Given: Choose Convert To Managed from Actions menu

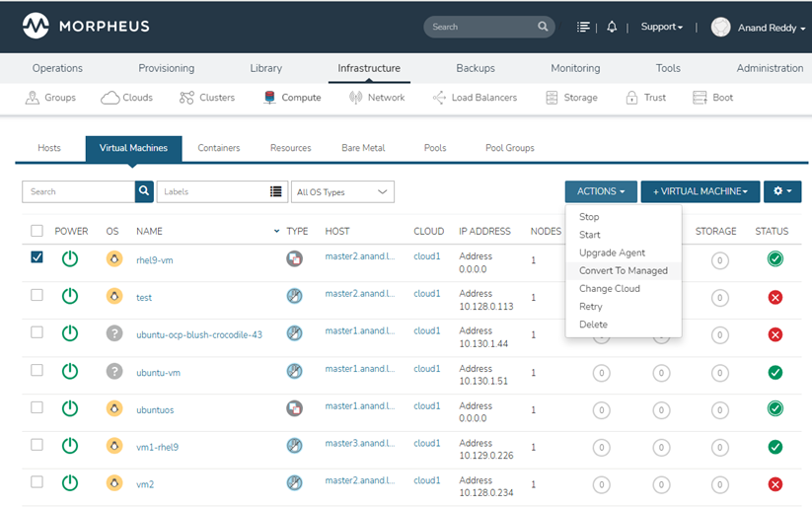Looking at the screenshot, I should (623, 270).
